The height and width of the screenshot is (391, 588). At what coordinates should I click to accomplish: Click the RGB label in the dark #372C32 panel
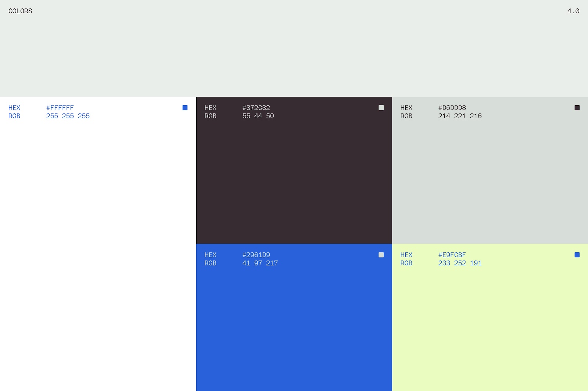point(210,116)
